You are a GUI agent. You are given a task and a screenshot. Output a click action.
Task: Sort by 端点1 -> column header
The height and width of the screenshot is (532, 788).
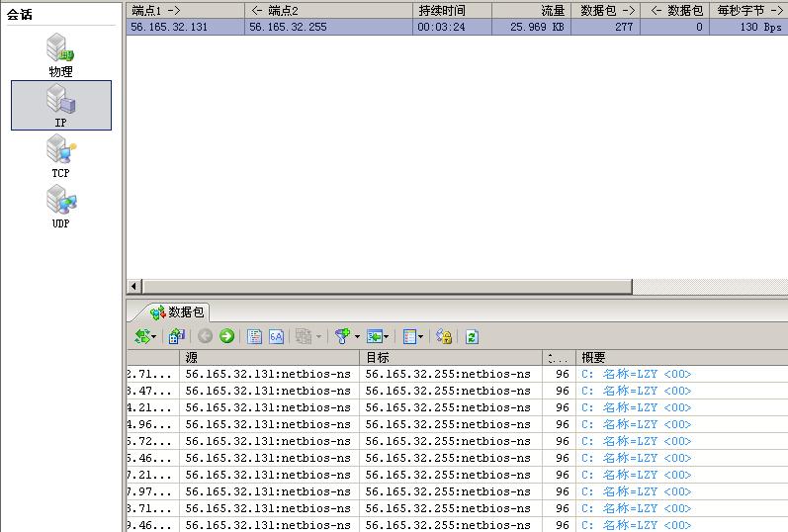pos(186,11)
